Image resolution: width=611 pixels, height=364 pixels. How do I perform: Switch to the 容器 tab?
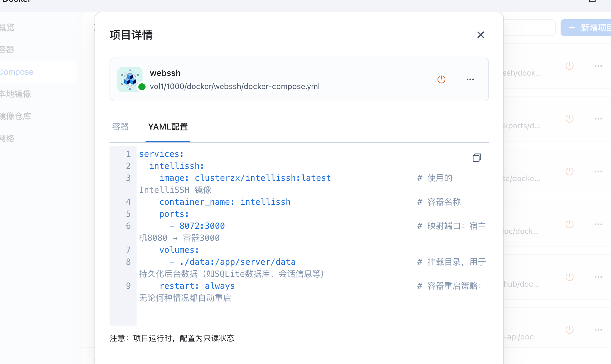click(120, 127)
